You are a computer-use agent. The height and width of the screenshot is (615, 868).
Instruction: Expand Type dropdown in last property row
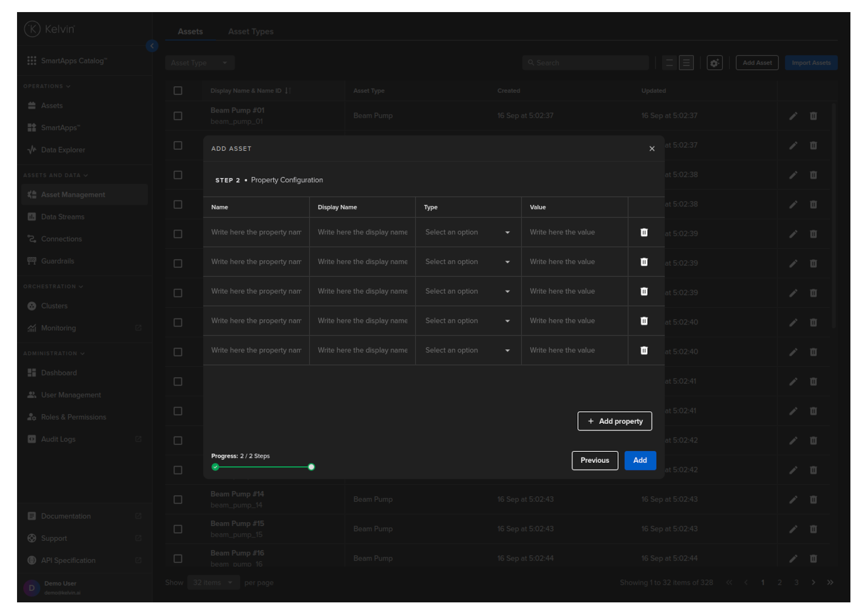coord(468,350)
